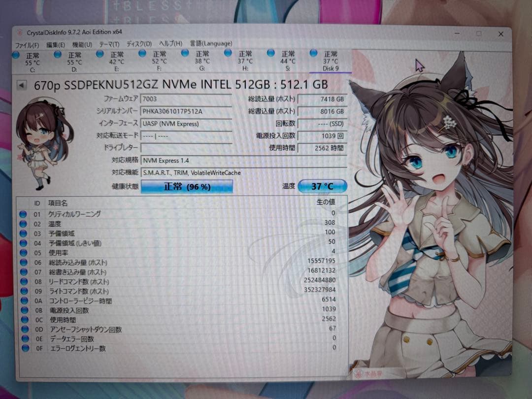Click the interface field UASP (NVM Express)
The image size is (532, 399).
(186, 124)
